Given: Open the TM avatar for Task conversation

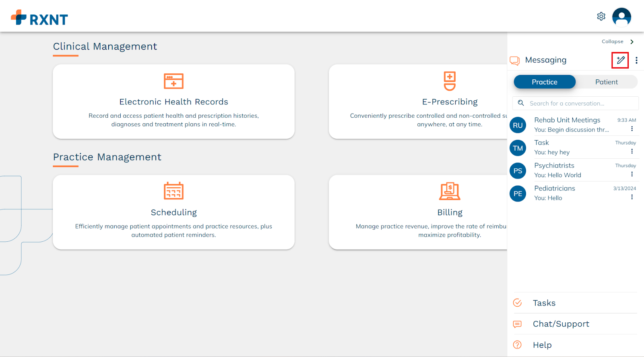Looking at the screenshot, I should pyautogui.click(x=518, y=148).
